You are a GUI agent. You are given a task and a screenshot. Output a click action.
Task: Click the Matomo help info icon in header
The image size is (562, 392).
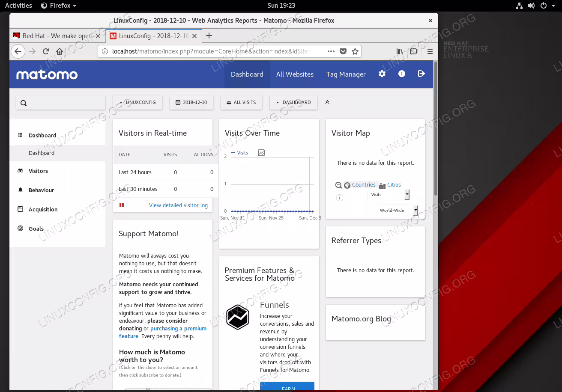[x=402, y=74]
